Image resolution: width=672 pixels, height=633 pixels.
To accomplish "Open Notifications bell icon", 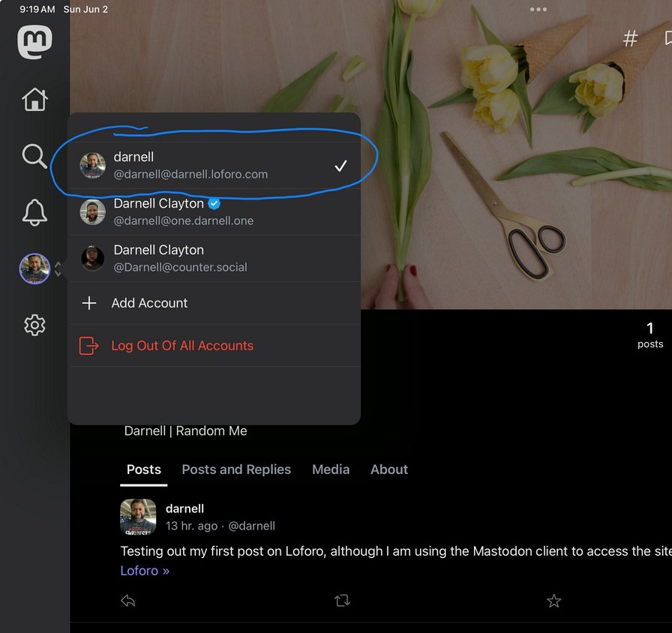I will [34, 212].
